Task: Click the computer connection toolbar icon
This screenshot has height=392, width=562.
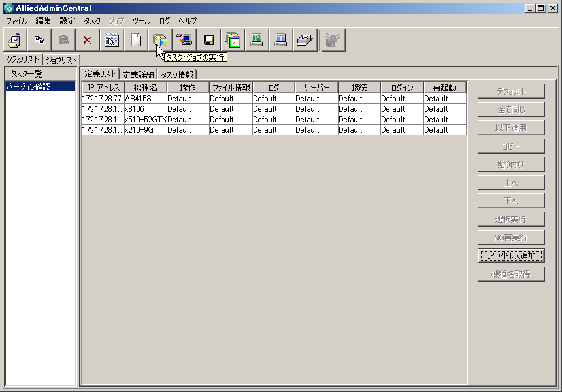Action: tap(184, 40)
